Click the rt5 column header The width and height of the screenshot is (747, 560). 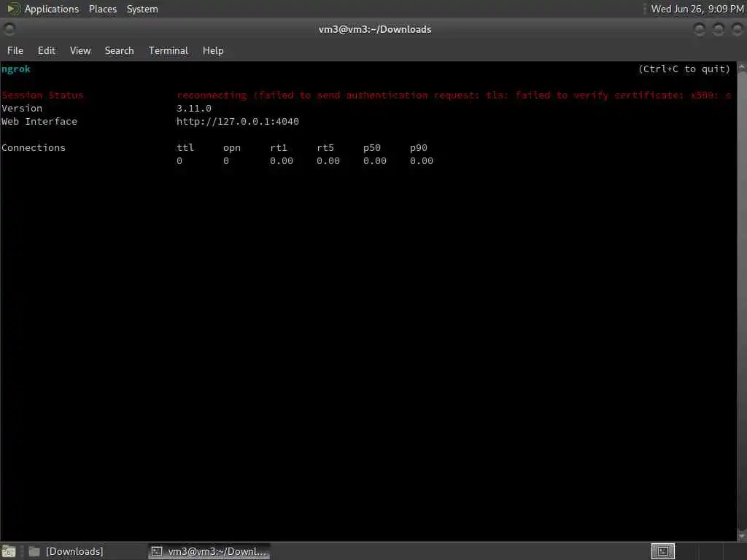pyautogui.click(x=325, y=147)
